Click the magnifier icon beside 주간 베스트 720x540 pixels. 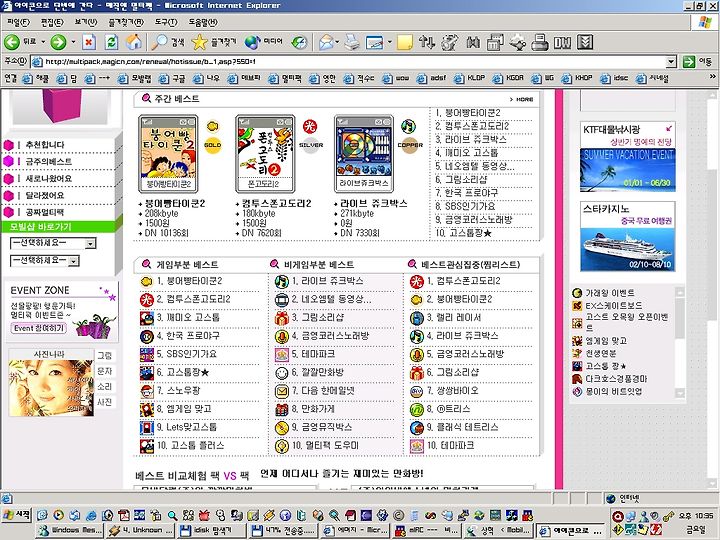(146, 98)
